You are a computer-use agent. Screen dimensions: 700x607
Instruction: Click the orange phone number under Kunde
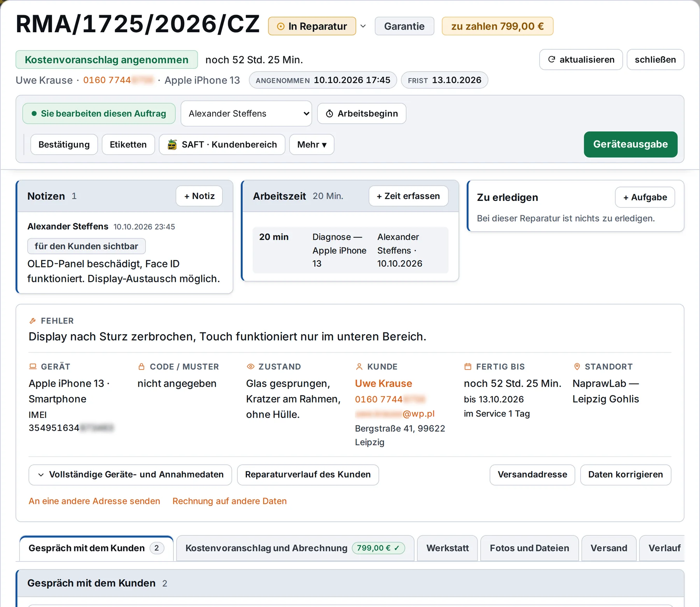point(390,399)
